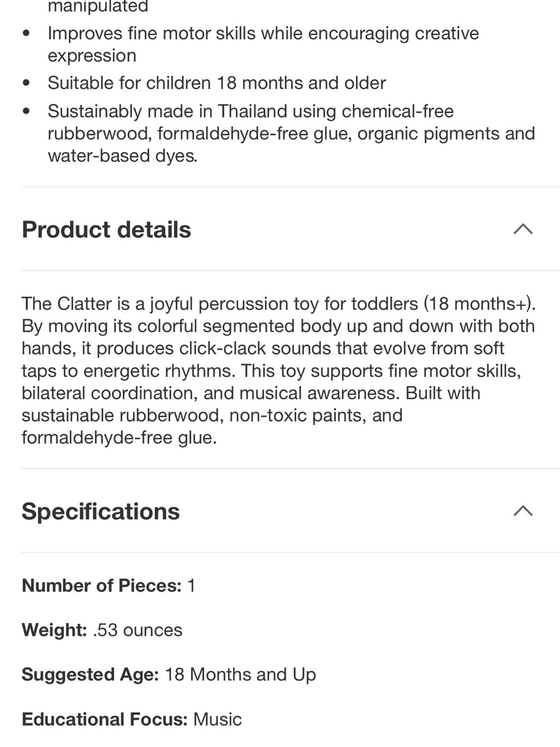
Task: Click the 'Suitable for children 18 months' bullet
Action: 217,83
